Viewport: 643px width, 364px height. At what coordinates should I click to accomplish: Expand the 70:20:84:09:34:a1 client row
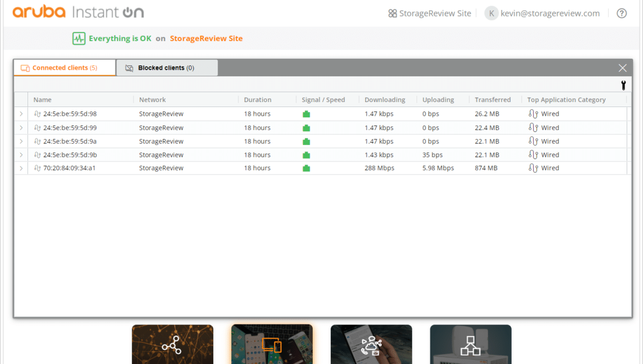(21, 168)
